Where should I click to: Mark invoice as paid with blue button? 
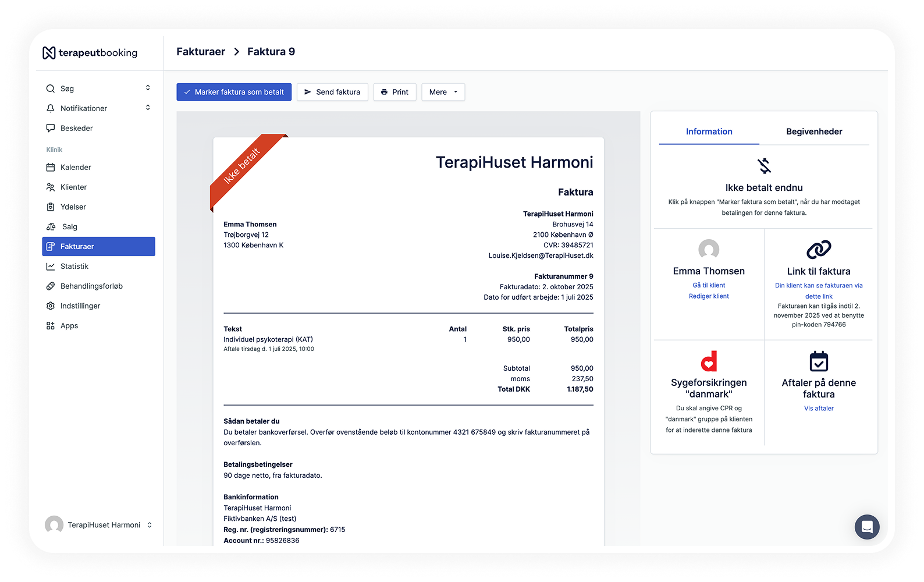coord(234,92)
